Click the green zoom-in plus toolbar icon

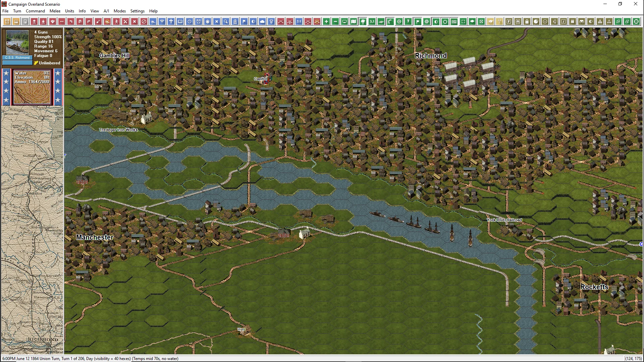coord(326,21)
